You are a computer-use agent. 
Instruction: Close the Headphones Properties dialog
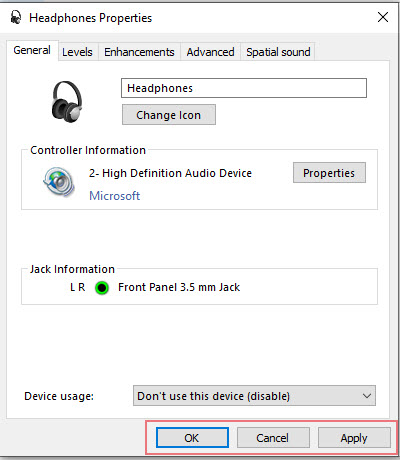[x=383, y=17]
